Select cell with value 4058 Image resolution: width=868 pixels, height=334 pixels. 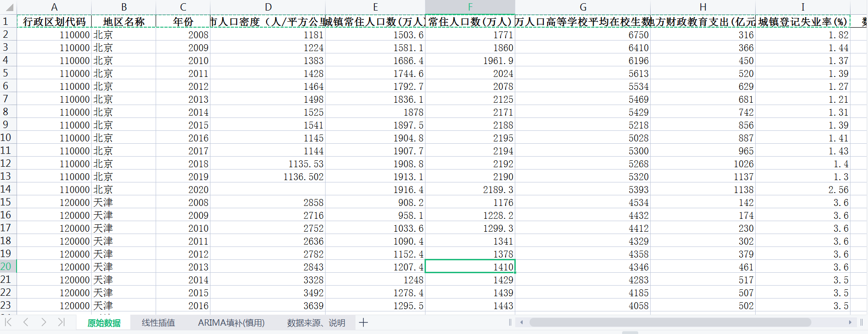583,305
